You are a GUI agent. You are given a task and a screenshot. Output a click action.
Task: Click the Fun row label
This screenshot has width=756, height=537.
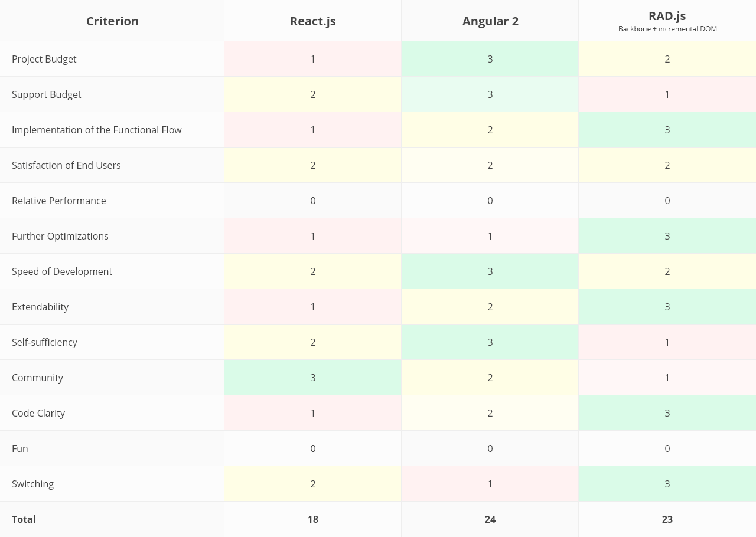coord(20,448)
